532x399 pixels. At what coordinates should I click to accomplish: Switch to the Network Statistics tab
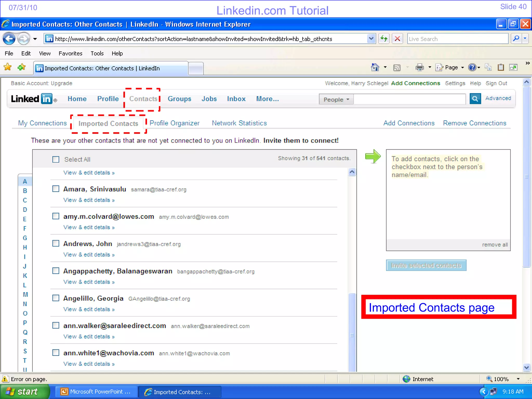pyautogui.click(x=239, y=123)
